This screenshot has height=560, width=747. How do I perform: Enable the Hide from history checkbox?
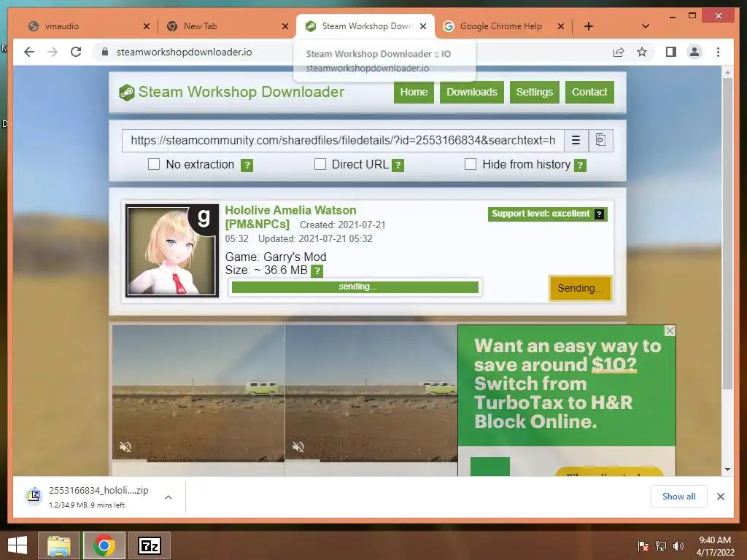pos(471,164)
